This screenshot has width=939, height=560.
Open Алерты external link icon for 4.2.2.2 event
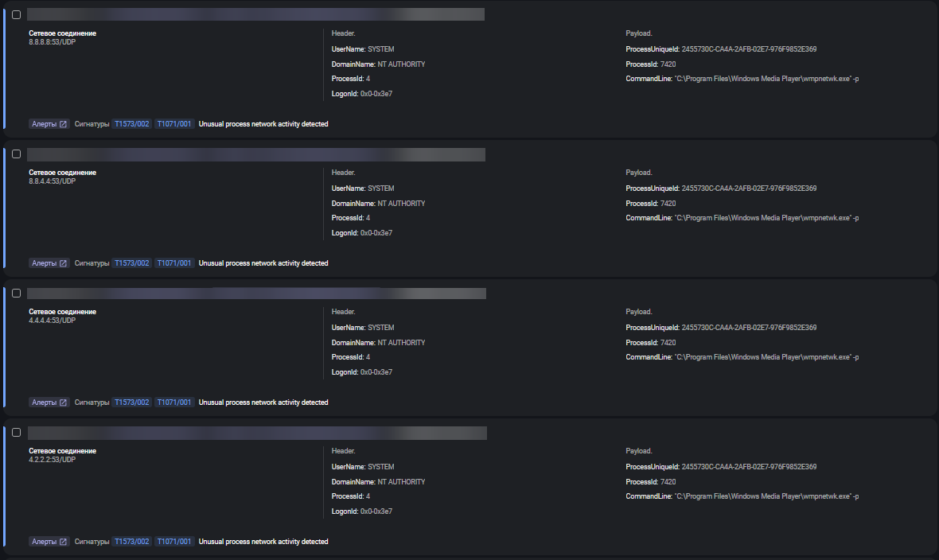coord(63,542)
